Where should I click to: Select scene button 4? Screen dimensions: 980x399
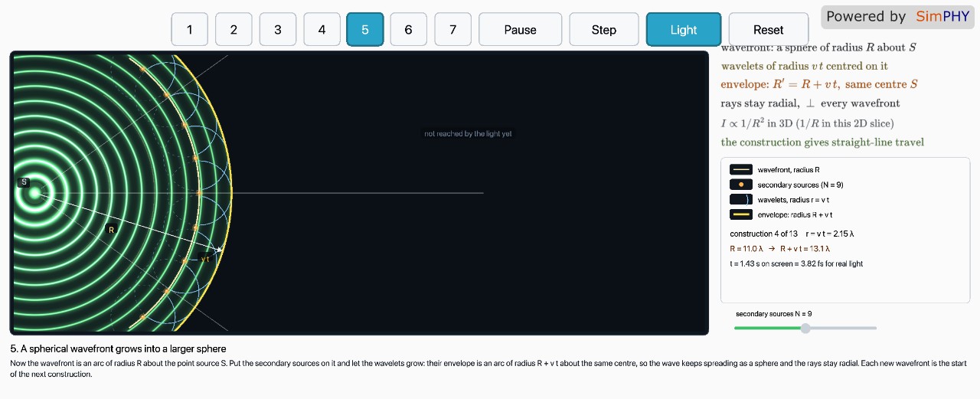pyautogui.click(x=322, y=30)
